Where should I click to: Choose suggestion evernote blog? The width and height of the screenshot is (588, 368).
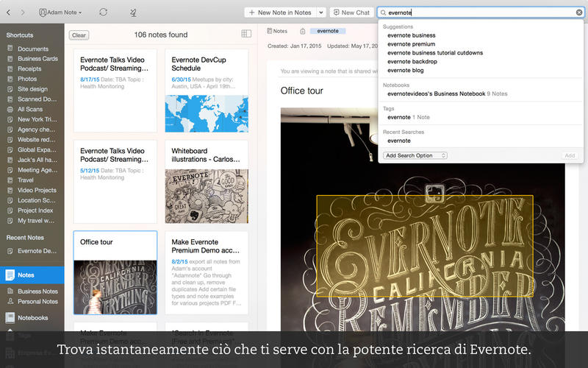tap(406, 70)
